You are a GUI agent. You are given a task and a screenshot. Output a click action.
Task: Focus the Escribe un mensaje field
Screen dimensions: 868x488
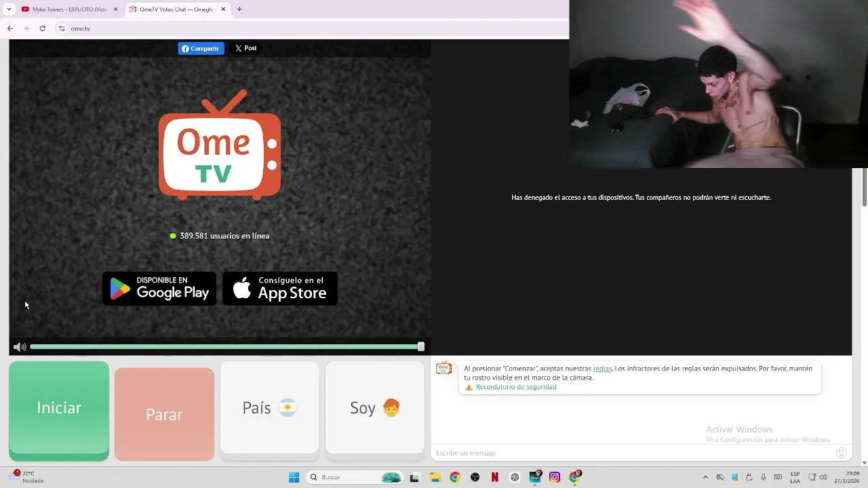[x=634, y=453]
